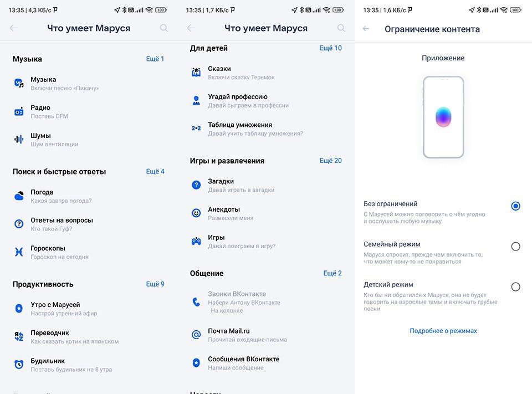This screenshot has width=532, height=394.
Task: Select "Ответы на вопросы" list item
Action: tap(62, 224)
